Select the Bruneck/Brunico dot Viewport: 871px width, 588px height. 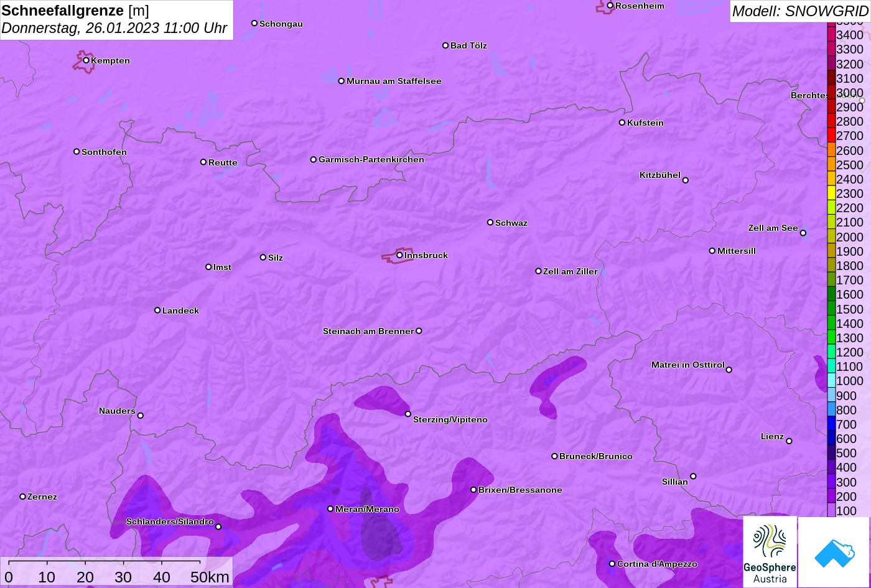coord(555,456)
